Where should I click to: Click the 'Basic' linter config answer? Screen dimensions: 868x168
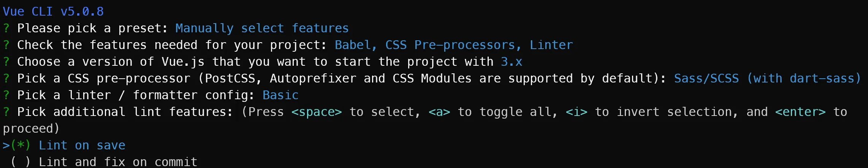(280, 95)
